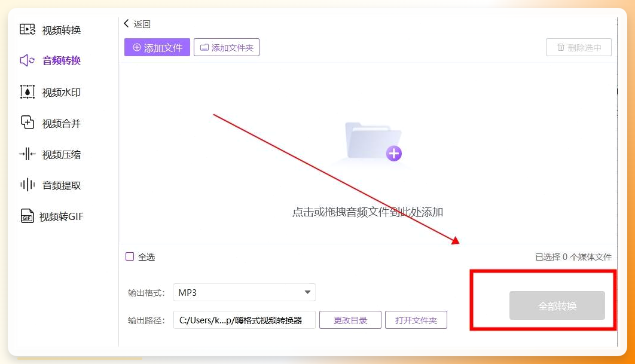Click the 视频转换 film icon

(27, 29)
